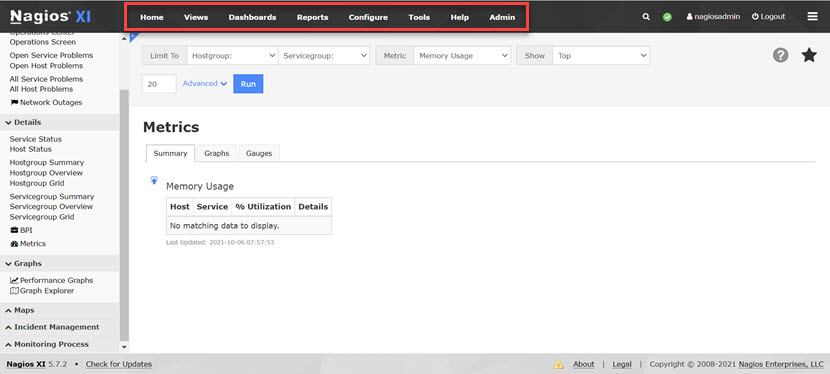This screenshot has width=830, height=374.
Task: Open the search magnifier icon
Action: click(x=646, y=17)
